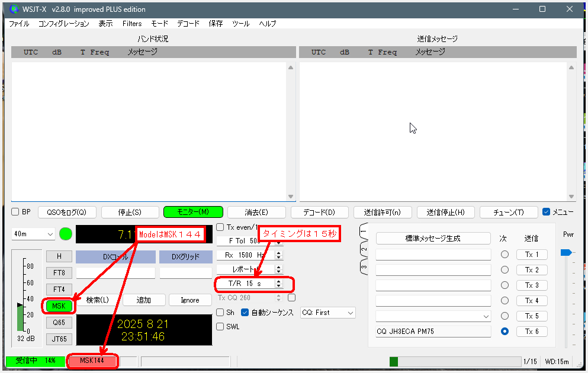The height and width of the screenshot is (373, 588).
Task: Switch to Q65 mode button
Action: [x=59, y=323]
